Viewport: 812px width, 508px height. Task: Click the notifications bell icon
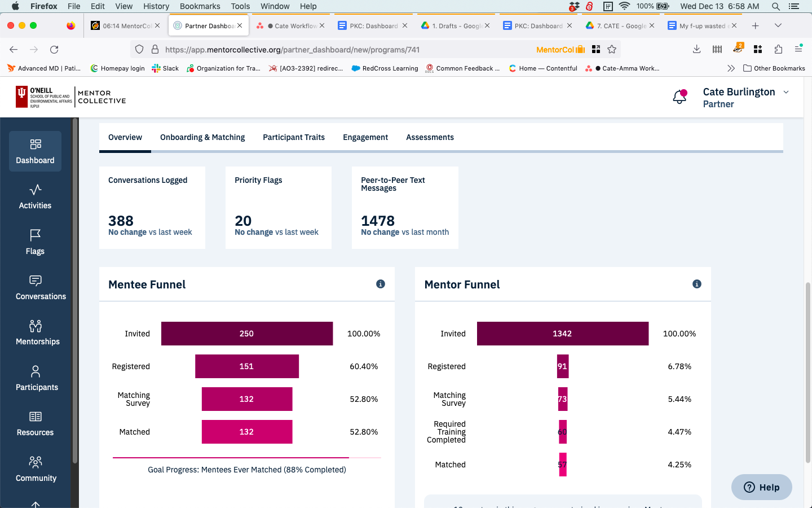point(679,97)
